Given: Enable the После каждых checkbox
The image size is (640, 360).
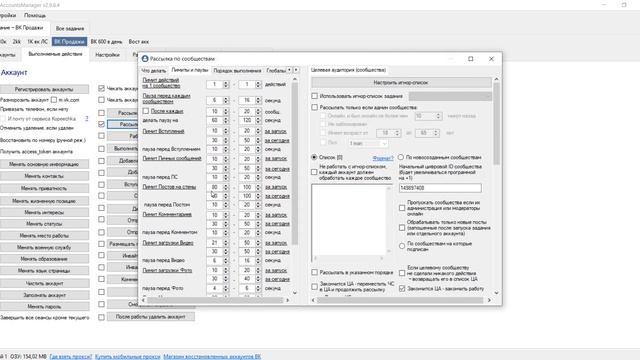Looking at the screenshot, I should click(146, 111).
